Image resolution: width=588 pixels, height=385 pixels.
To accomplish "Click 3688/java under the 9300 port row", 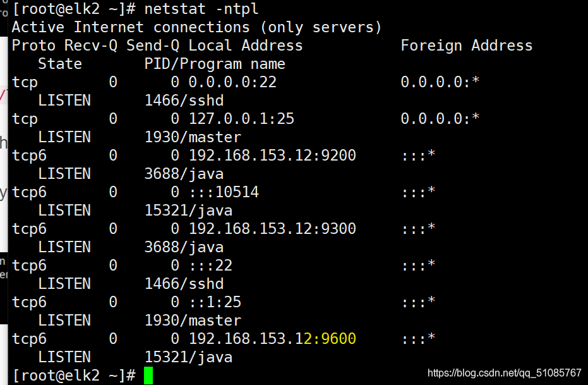I will [x=184, y=247].
